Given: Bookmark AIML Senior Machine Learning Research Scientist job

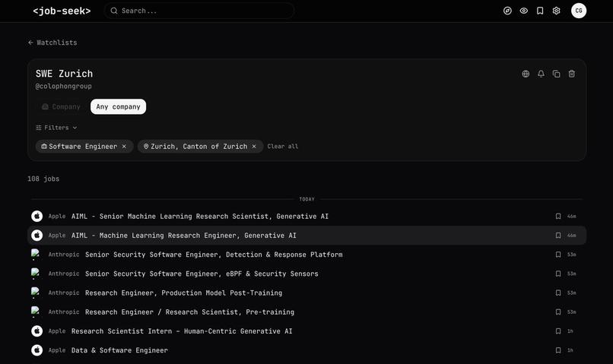Looking at the screenshot, I should [x=558, y=217].
